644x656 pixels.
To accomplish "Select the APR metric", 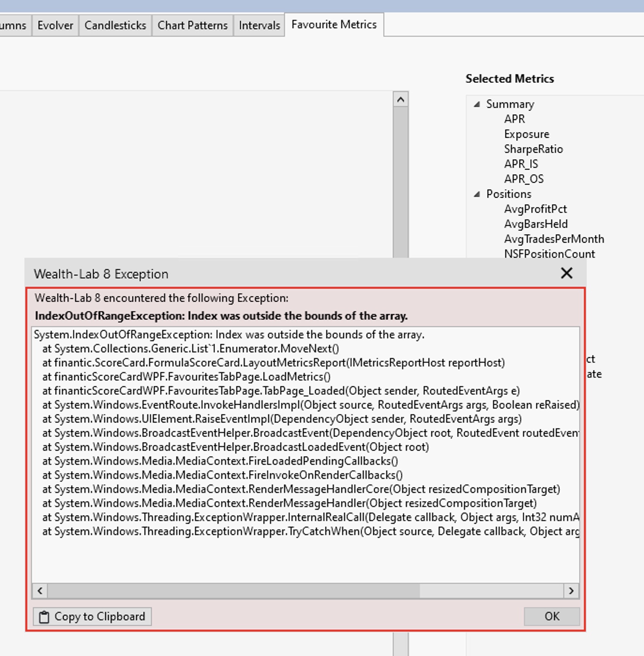I will [x=515, y=119].
